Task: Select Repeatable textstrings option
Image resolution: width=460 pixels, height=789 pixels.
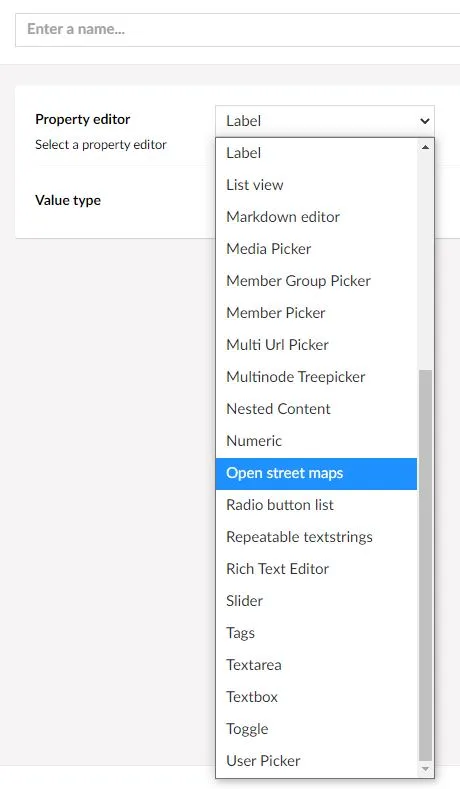Action: tap(317, 537)
